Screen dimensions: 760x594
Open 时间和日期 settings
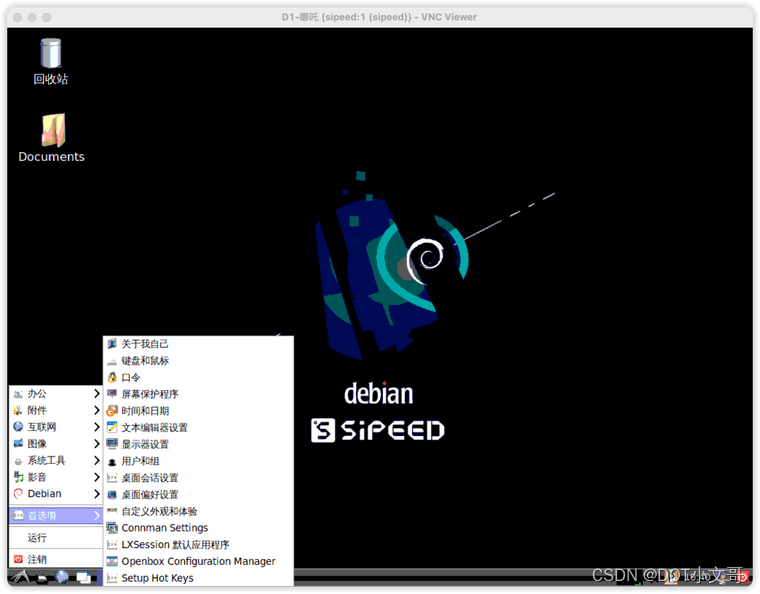198,411
